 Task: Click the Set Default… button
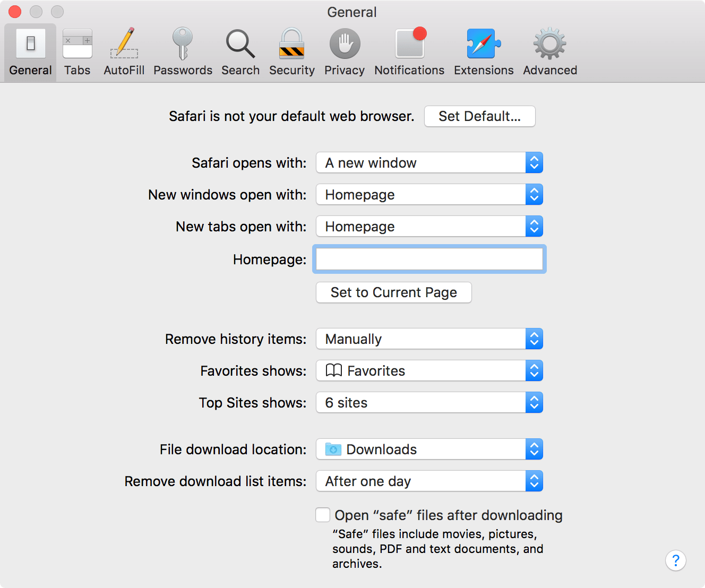(x=480, y=116)
